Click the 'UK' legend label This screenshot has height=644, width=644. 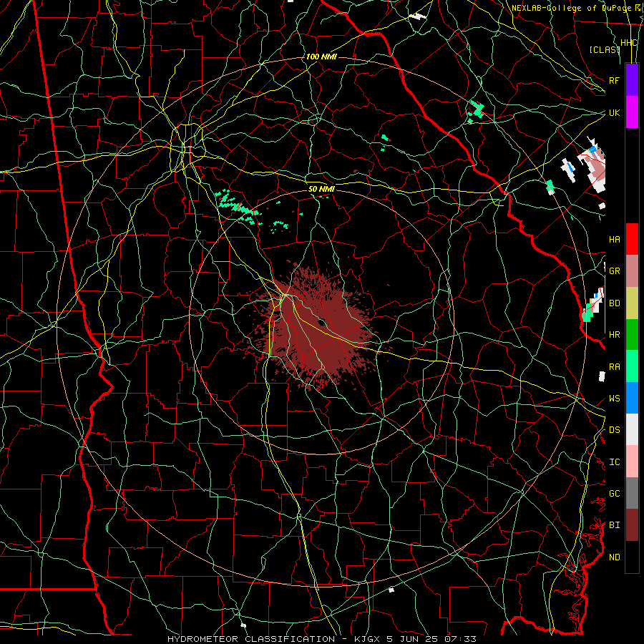click(x=614, y=112)
